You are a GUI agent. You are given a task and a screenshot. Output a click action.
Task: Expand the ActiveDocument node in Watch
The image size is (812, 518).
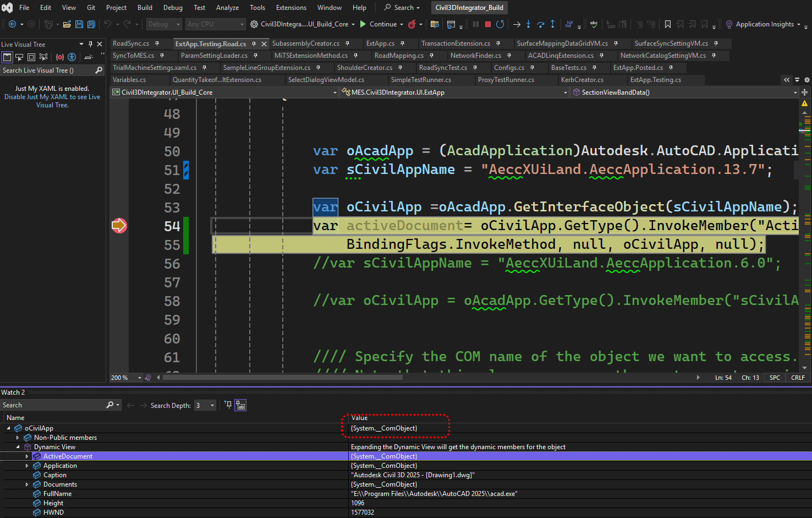tap(27, 456)
